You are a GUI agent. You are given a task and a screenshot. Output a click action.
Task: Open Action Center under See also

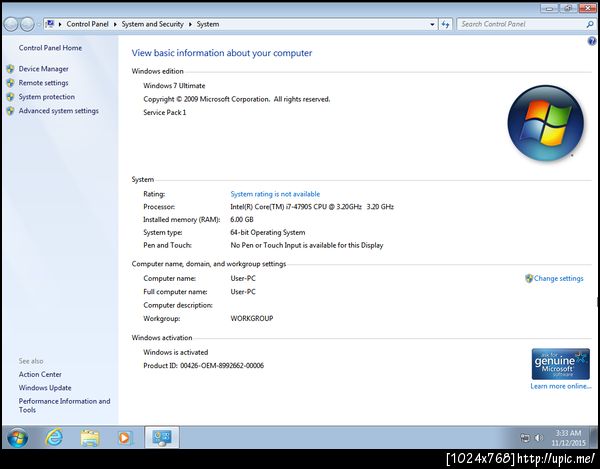(40, 375)
